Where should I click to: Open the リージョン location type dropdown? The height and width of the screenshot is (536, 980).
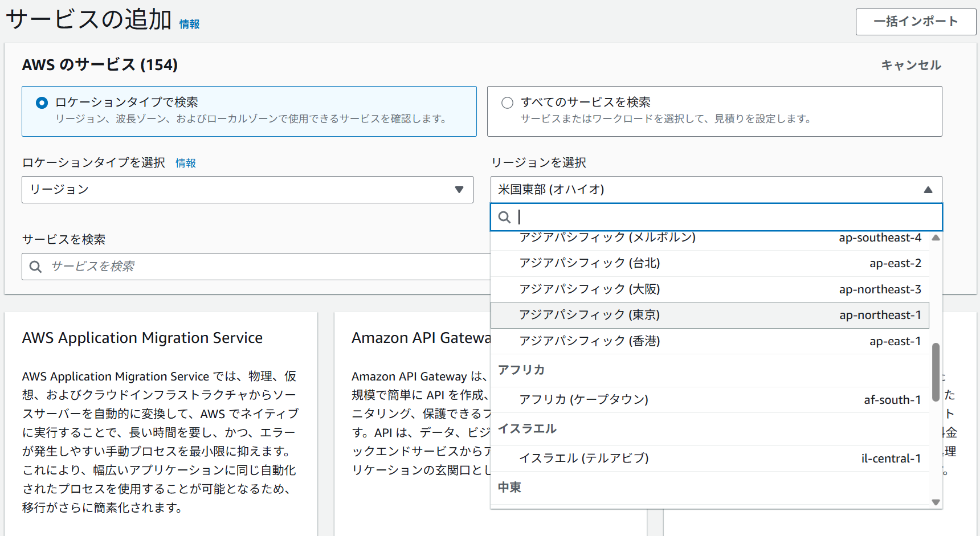(x=247, y=190)
